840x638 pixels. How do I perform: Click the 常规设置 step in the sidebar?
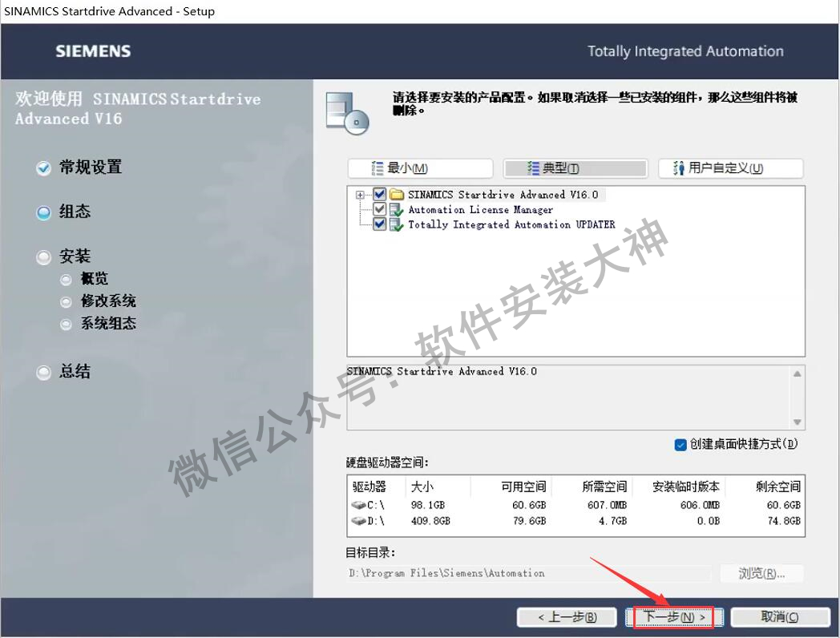point(90,168)
